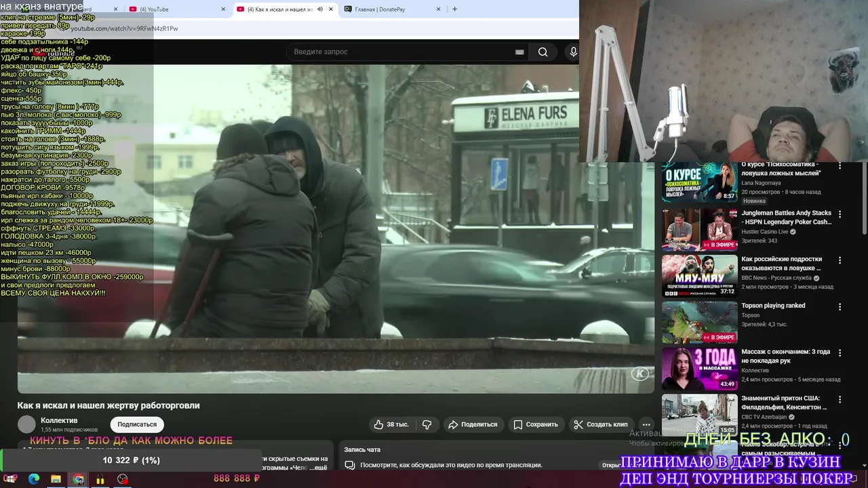Open 'Знаменитый притон США' video thumbnail
The image size is (868, 488).
(699, 415)
